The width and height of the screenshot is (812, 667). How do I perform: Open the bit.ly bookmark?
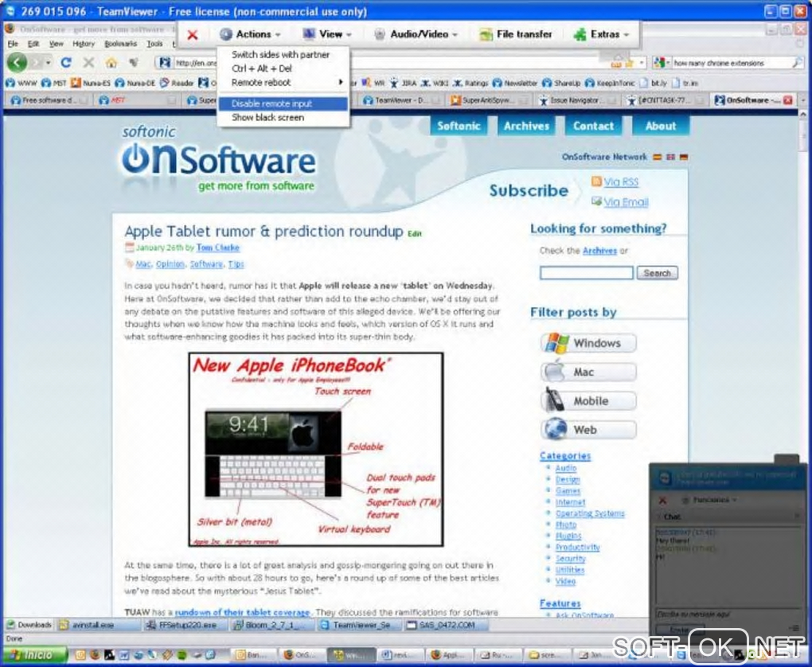click(654, 83)
